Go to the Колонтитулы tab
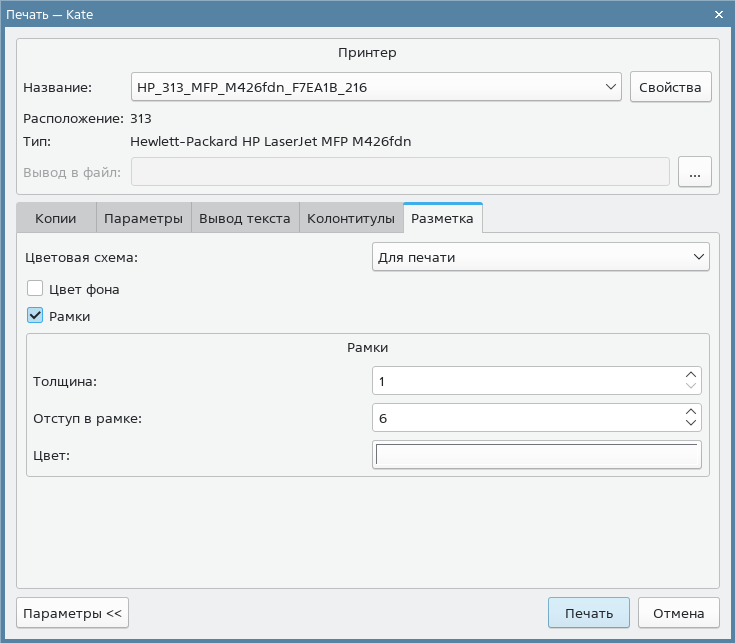735x643 pixels. (351, 218)
